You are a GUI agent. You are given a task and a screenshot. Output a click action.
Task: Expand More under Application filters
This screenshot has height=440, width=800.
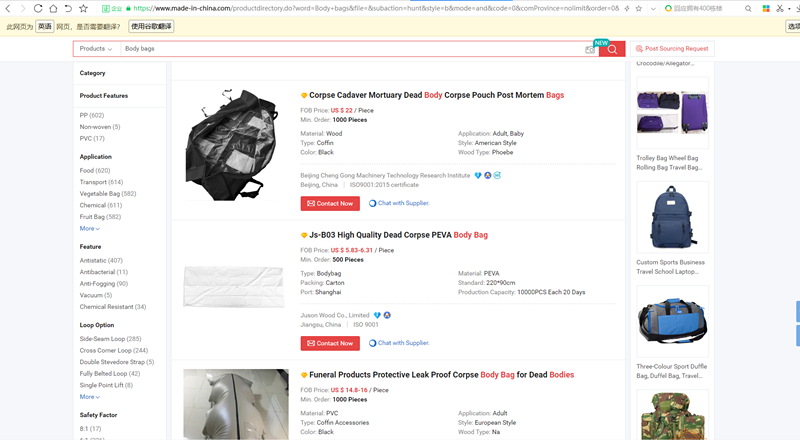coord(89,228)
